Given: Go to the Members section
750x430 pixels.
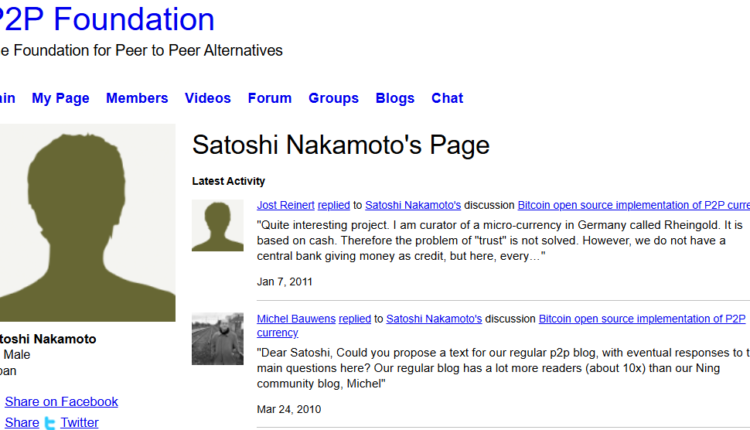Looking at the screenshot, I should click(137, 98).
